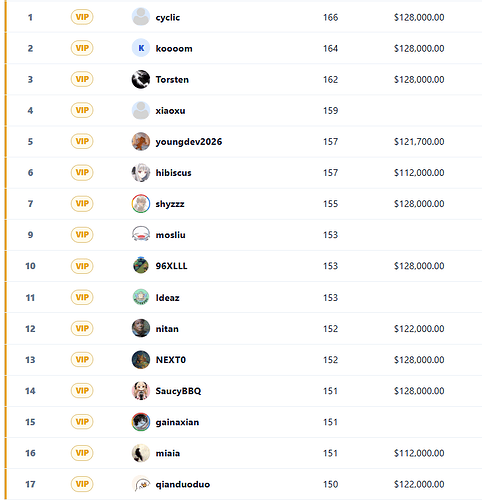Click qianduoduo's username
The width and height of the screenshot is (482, 500).
coord(183,484)
